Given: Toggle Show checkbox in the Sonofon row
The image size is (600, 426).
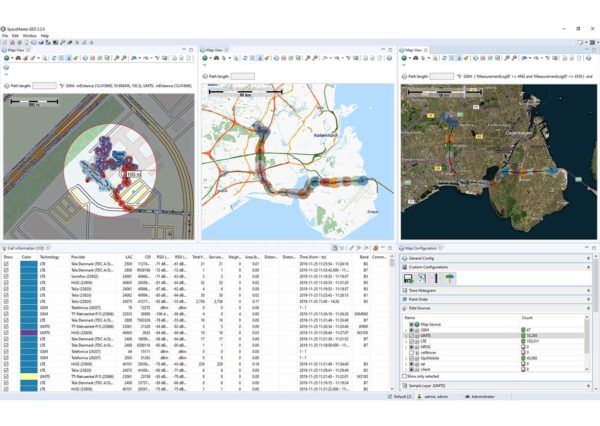Looking at the screenshot, I should pos(6,276).
